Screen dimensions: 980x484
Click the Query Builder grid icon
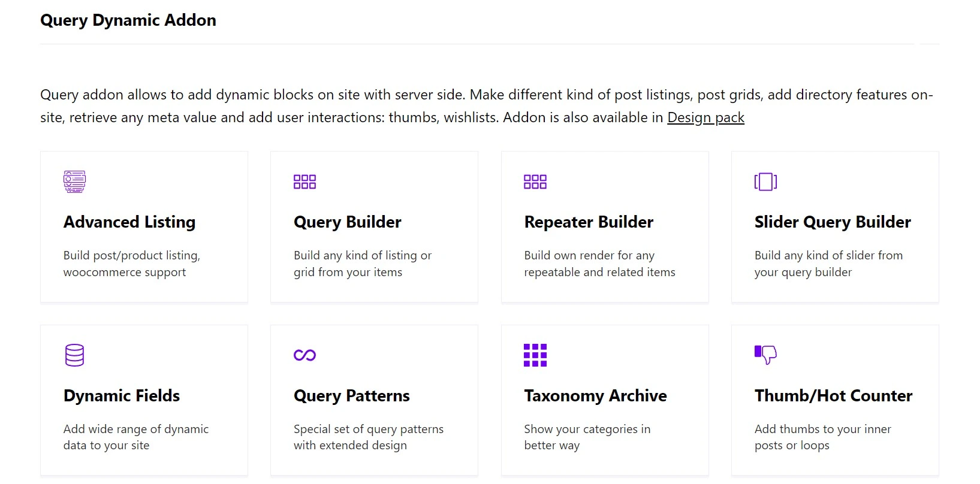(304, 181)
